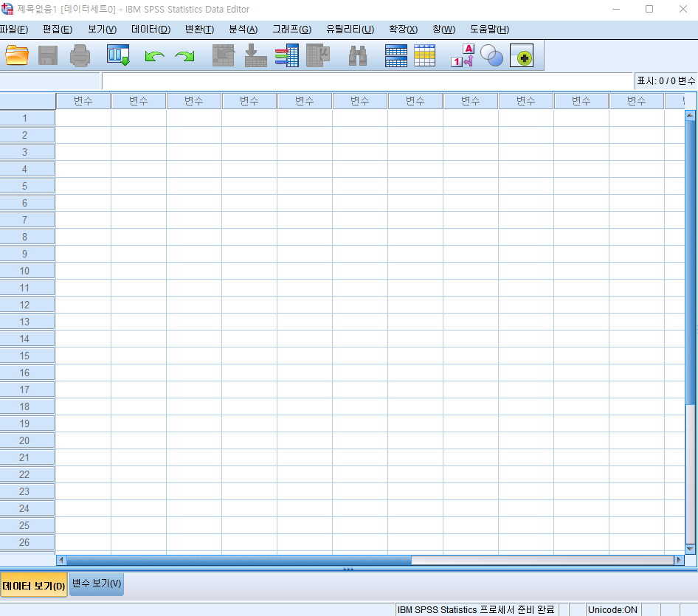Open the 확장(X) menu
The image size is (698, 616).
click(x=403, y=30)
